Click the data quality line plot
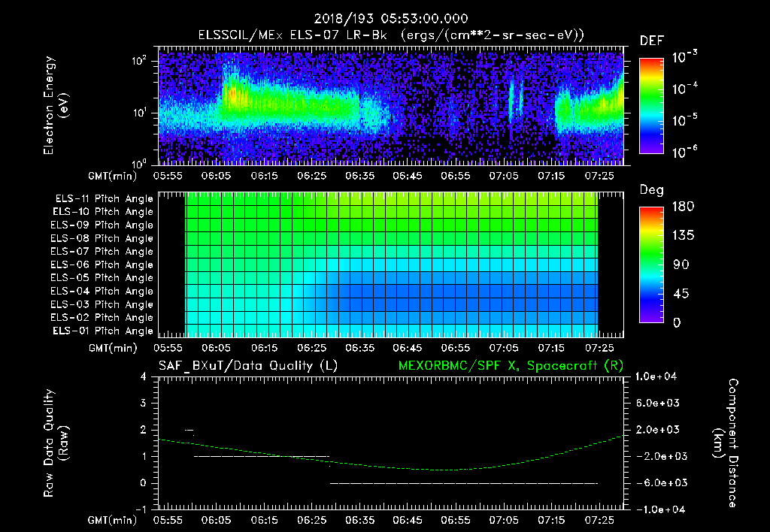 (x=391, y=443)
